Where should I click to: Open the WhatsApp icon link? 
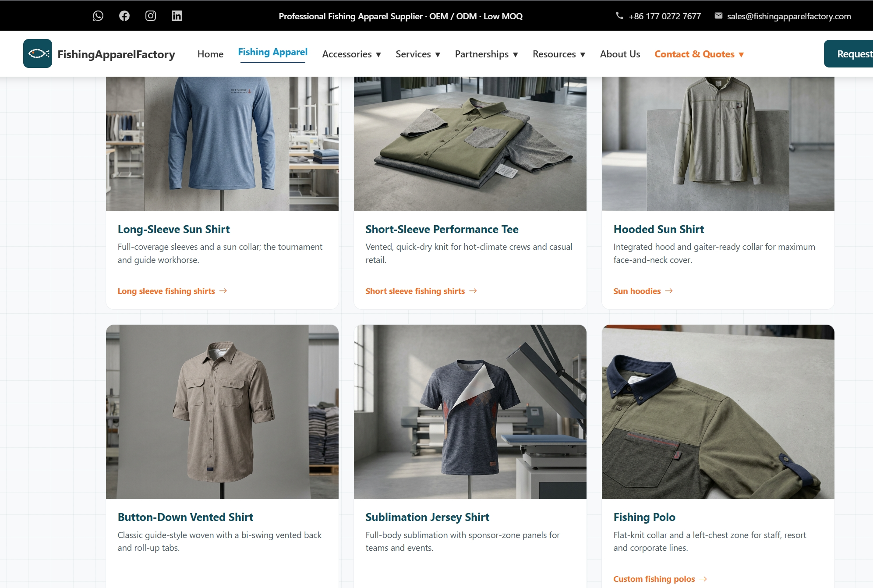pyautogui.click(x=98, y=16)
